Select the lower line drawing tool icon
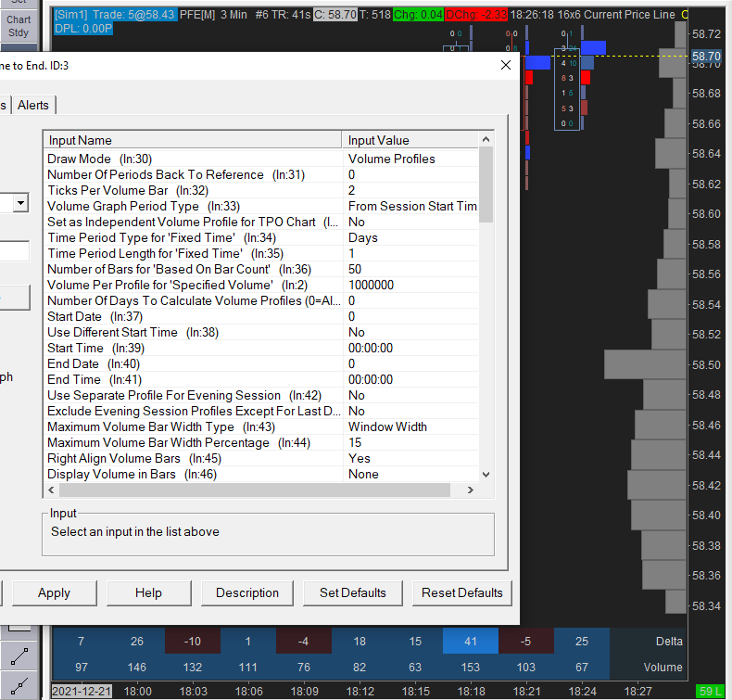The width and height of the screenshot is (732, 700). [x=19, y=685]
